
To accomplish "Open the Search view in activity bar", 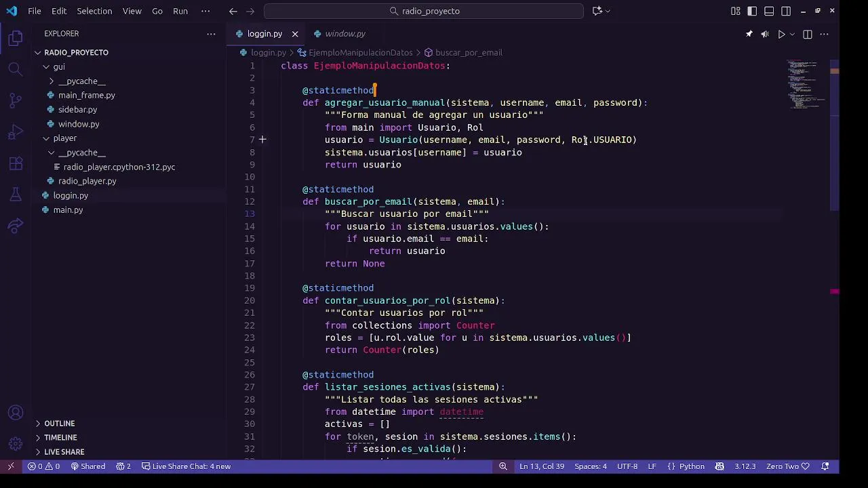I will click(x=16, y=69).
